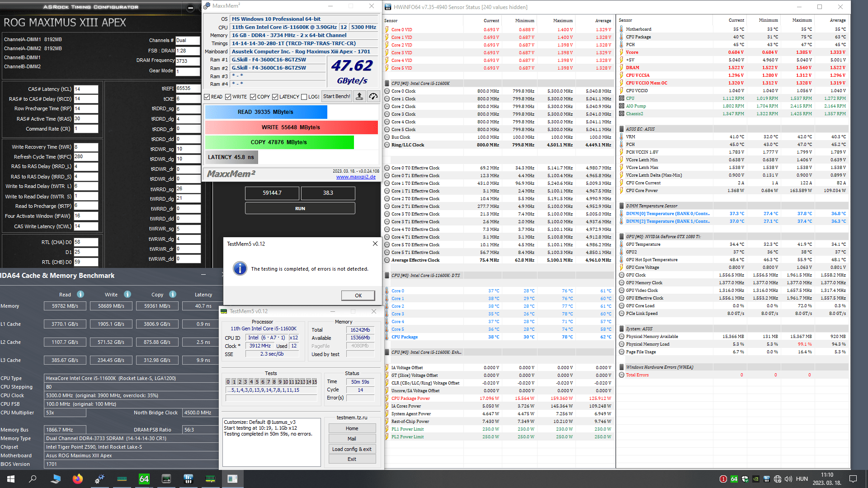Click info icon next to AIDA64 Write column
The height and width of the screenshot is (488, 868).
coord(127,294)
